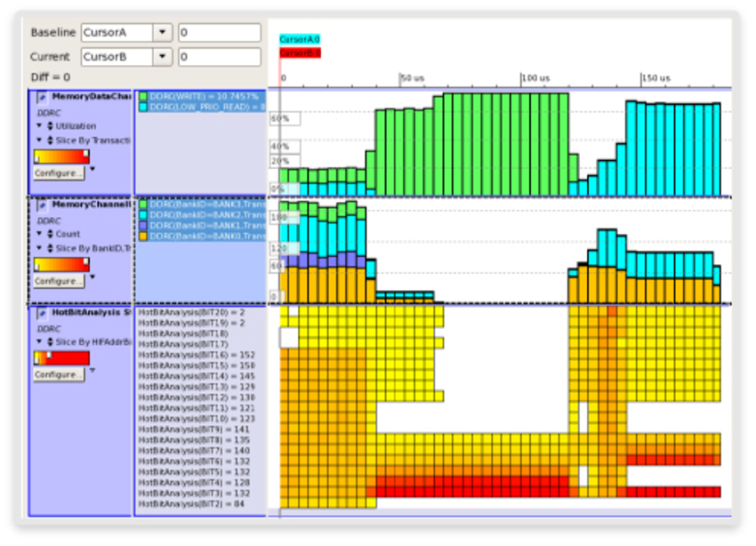This screenshot has width=756, height=546.
Task: Click the pin icon beside HotBitAnalysis title
Action: point(41,313)
